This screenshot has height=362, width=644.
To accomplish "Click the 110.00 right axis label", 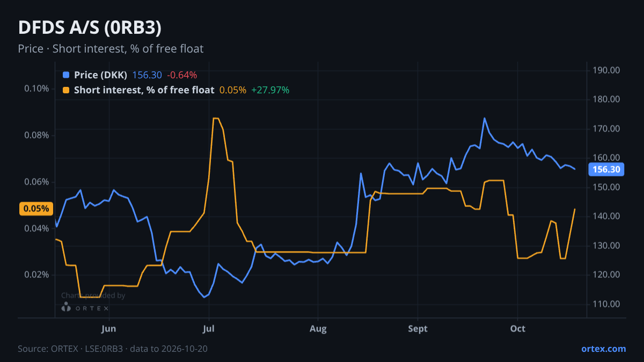I will [606, 304].
